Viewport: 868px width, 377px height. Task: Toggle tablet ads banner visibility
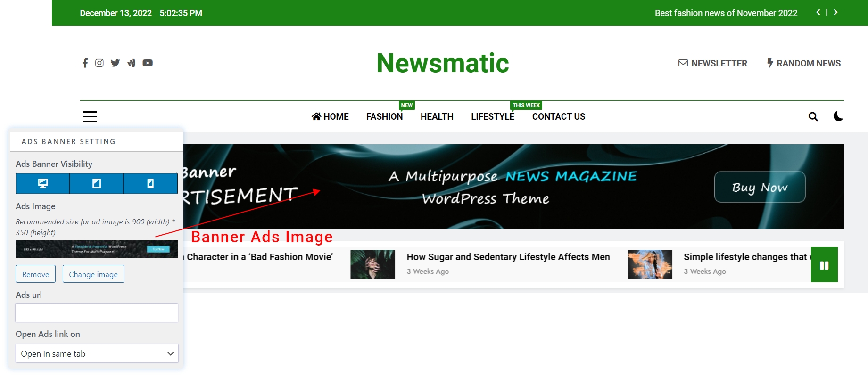pyautogui.click(x=97, y=184)
